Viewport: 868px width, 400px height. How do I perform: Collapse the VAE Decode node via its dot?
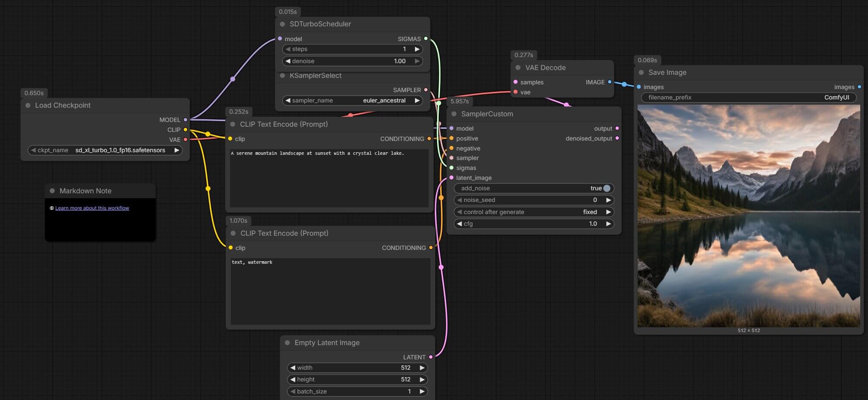point(518,68)
